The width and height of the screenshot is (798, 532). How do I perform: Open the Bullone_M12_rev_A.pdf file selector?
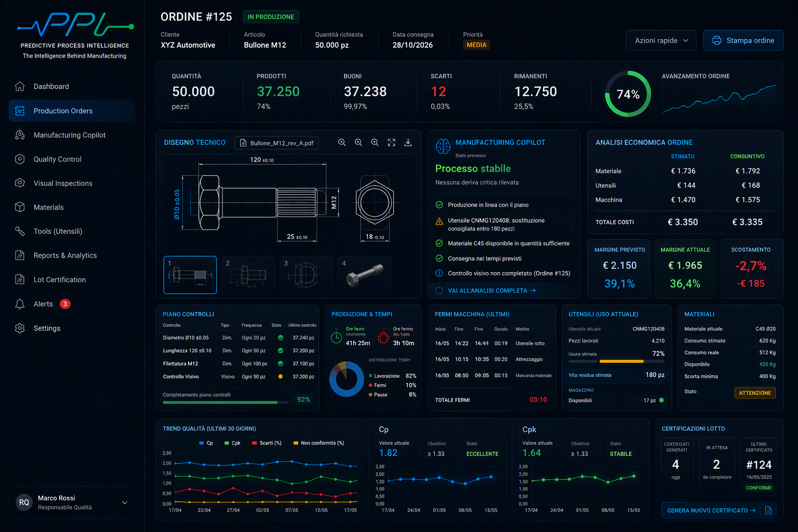click(276, 143)
